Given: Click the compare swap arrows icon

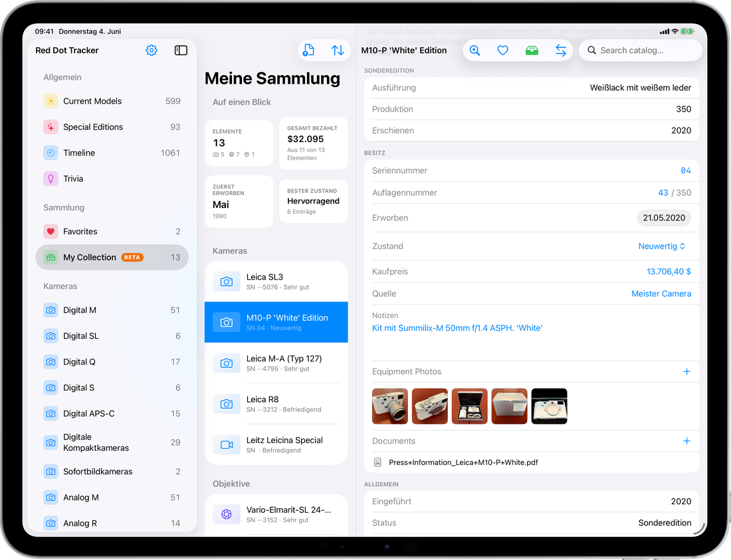Looking at the screenshot, I should [x=561, y=50].
